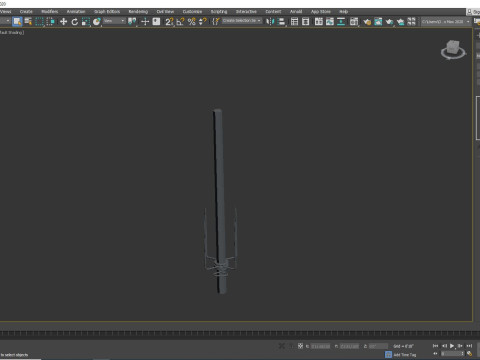Toggle the Layer Explorer

pos(305,22)
